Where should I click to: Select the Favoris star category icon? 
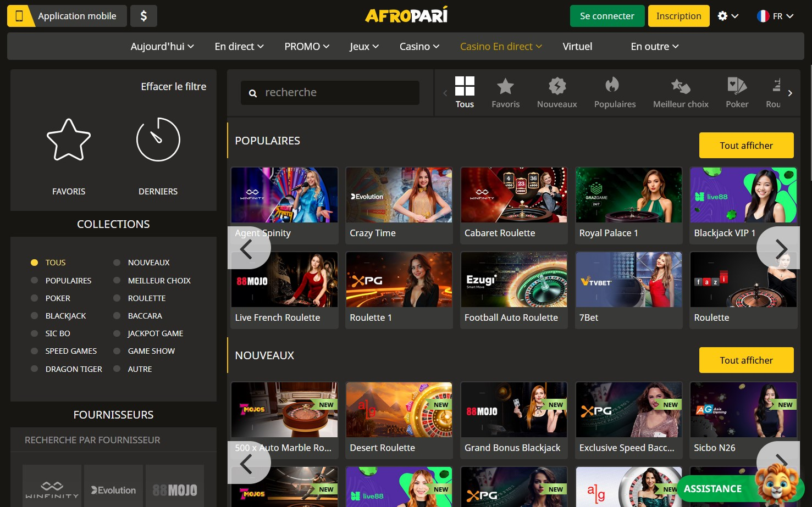[x=505, y=86]
